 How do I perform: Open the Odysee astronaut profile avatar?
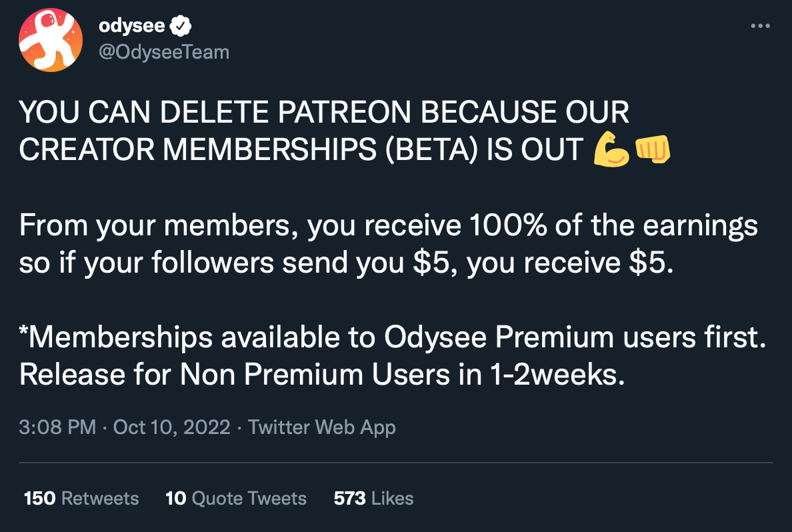click(51, 40)
